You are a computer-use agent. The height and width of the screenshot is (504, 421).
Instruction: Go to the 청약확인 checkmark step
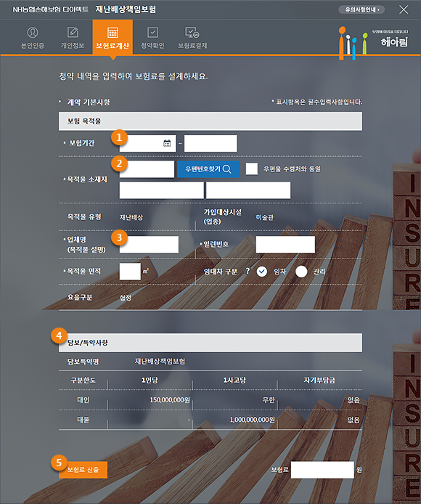[152, 33]
